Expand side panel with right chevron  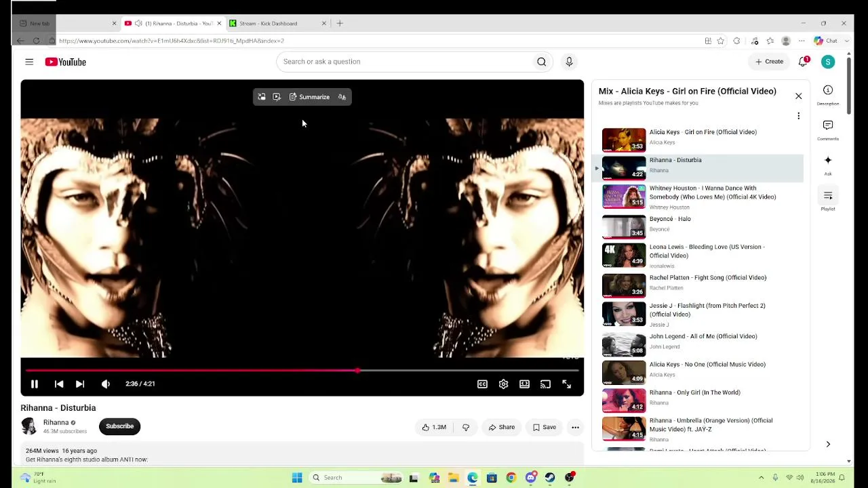pyautogui.click(x=828, y=444)
